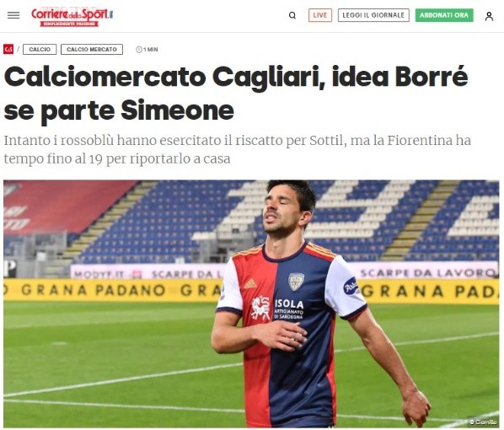Viewport: 504px width, 430px height.
Task: Click the Calciomercato Cagliari article headline
Action: [x=236, y=93]
